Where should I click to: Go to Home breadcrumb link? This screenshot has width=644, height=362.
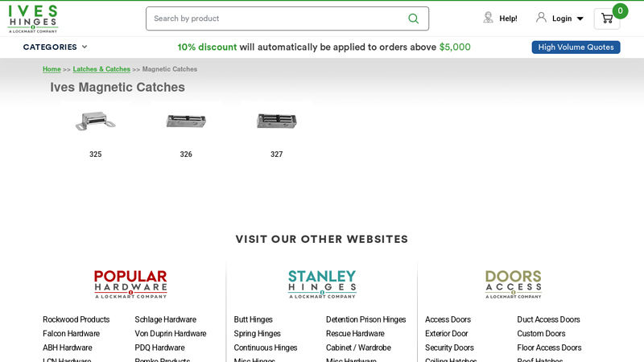coord(52,69)
